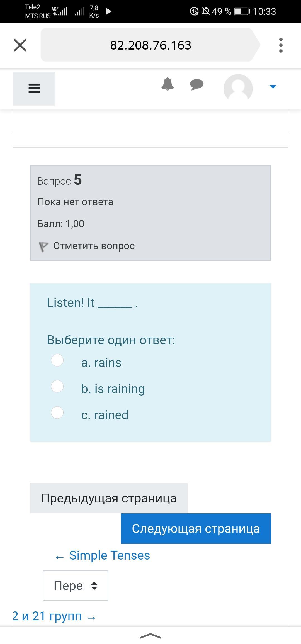Click the Предыдущая страница button

pyautogui.click(x=109, y=498)
